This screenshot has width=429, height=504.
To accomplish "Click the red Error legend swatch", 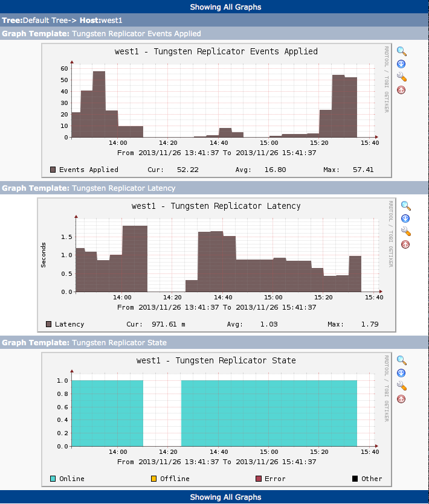I will pos(259,479).
